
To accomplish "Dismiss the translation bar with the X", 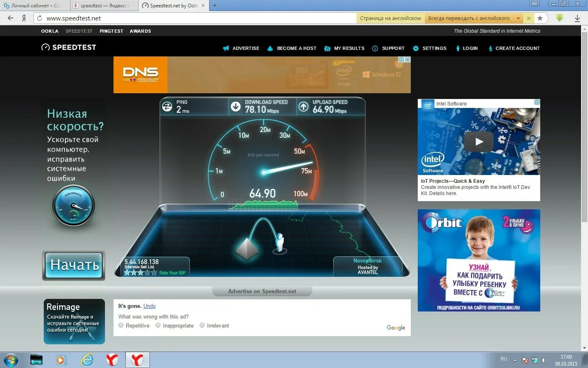I will tap(528, 18).
